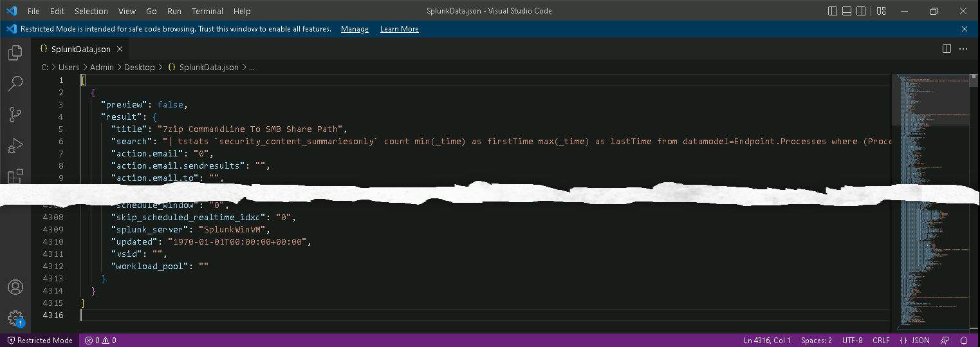Open the Search view in activity bar

15,84
